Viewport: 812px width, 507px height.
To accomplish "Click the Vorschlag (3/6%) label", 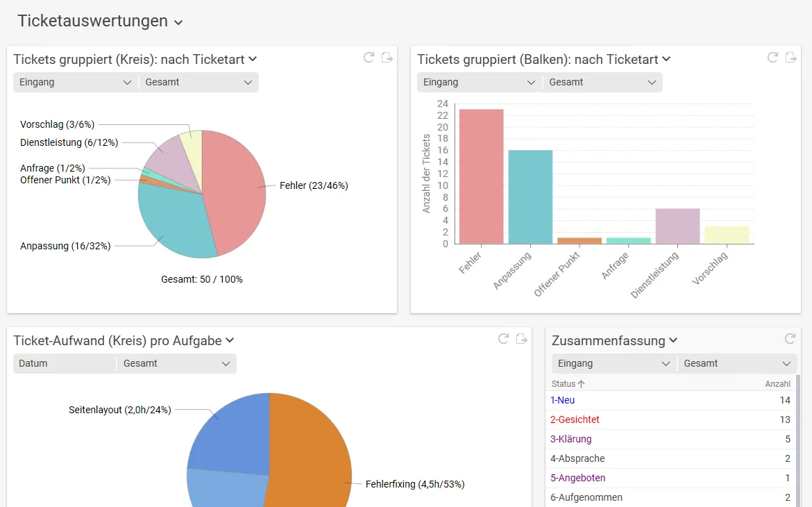I will point(57,124).
